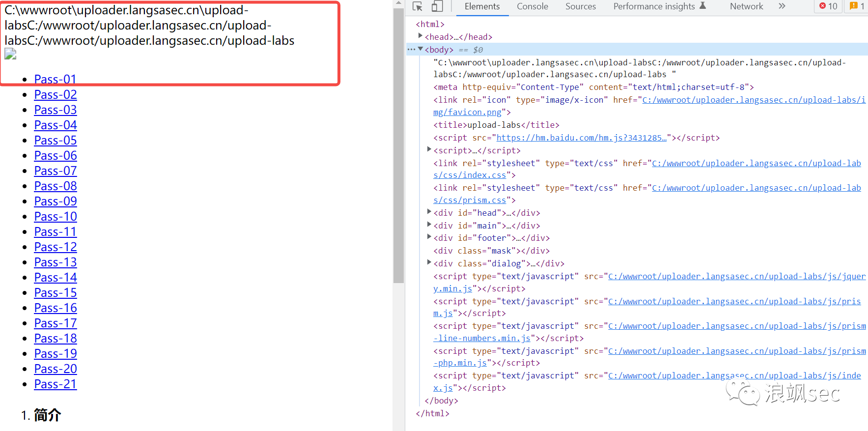
Task: Open the Pass-07 link
Action: tap(56, 171)
